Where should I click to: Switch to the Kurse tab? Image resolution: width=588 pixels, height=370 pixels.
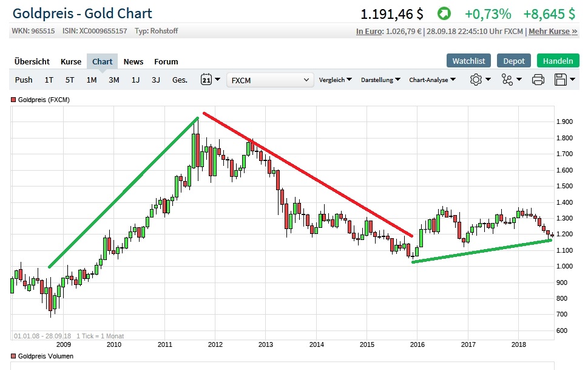71,61
